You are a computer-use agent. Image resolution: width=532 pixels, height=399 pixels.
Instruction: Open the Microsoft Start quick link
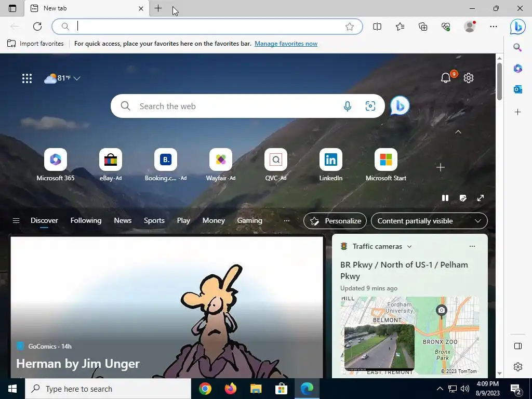[x=386, y=165]
